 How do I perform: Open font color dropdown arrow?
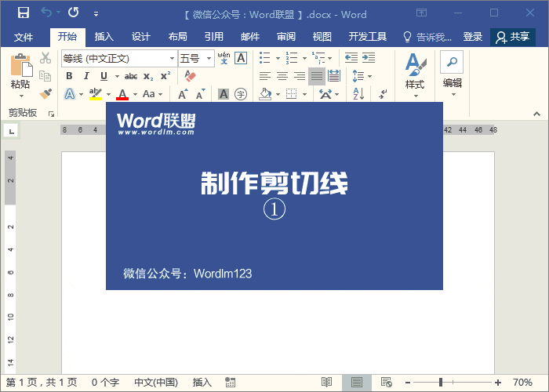point(135,95)
